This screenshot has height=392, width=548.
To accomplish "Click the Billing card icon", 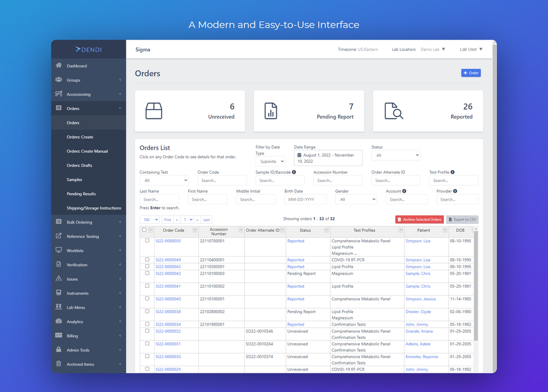I will click(x=59, y=336).
